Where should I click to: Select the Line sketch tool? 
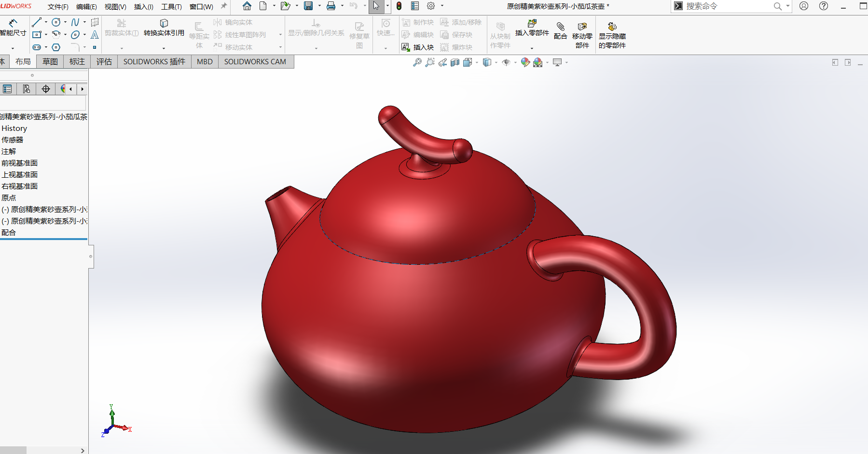click(37, 22)
